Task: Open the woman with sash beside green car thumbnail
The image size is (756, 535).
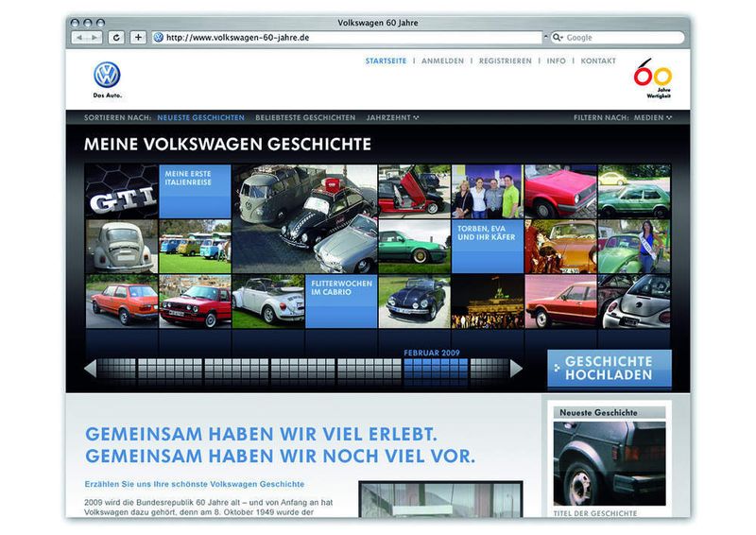Action: click(x=634, y=247)
